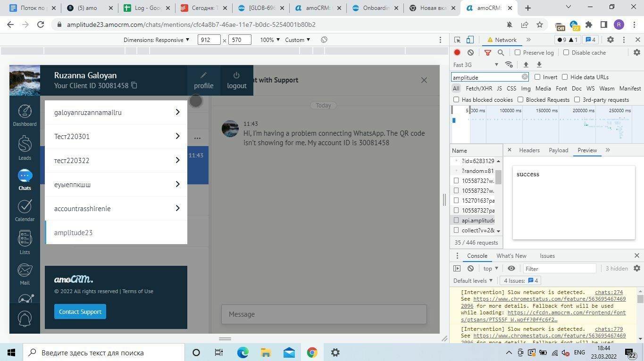Open the three-dots menu in chat list
The width and height of the screenshot is (644, 361).
coord(197,138)
